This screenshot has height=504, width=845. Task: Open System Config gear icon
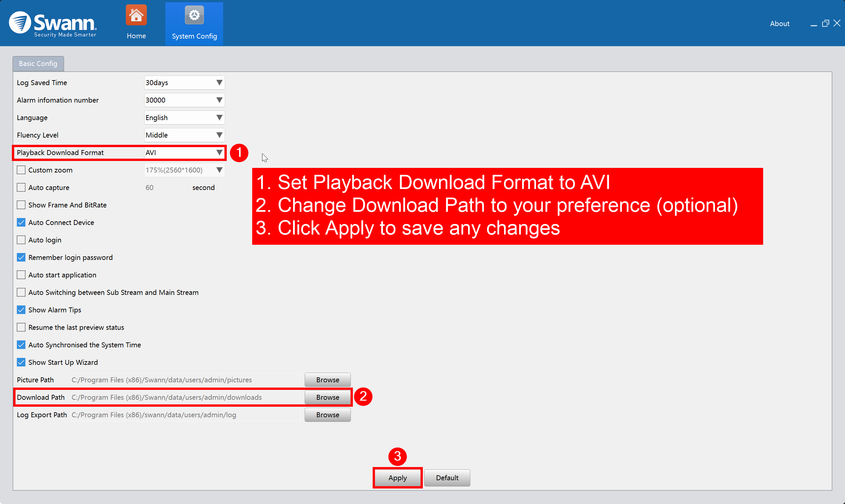[194, 16]
